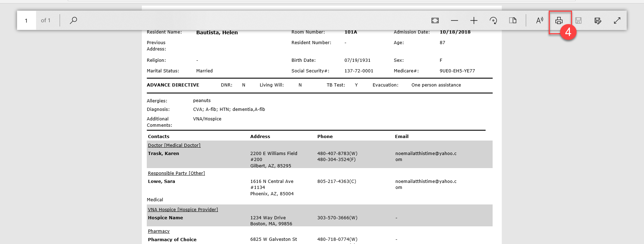Select social security number 137-72-0001
Screen dimensions: 644x244
click(359, 71)
